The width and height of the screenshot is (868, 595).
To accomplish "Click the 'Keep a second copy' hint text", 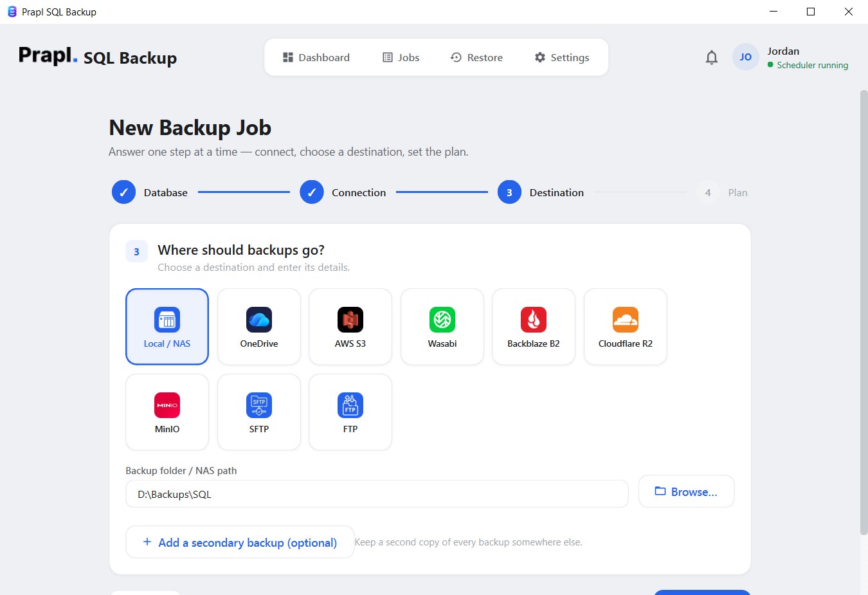I will 468,542.
